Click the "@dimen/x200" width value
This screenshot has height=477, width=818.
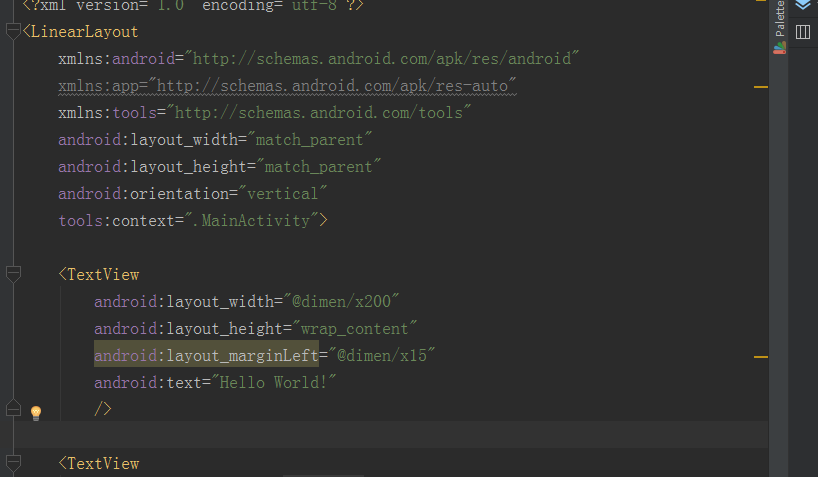341,302
